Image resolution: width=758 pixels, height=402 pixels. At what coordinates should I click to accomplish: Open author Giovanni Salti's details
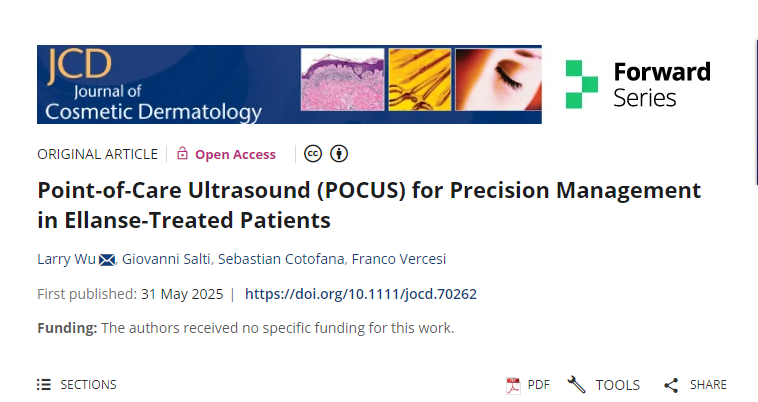pos(166,259)
